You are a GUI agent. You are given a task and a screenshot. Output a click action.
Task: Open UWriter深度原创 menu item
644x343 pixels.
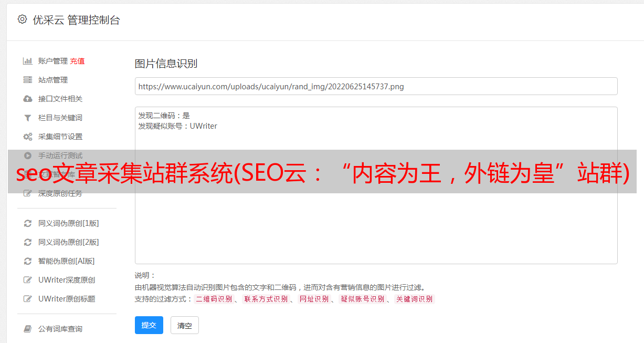point(67,280)
